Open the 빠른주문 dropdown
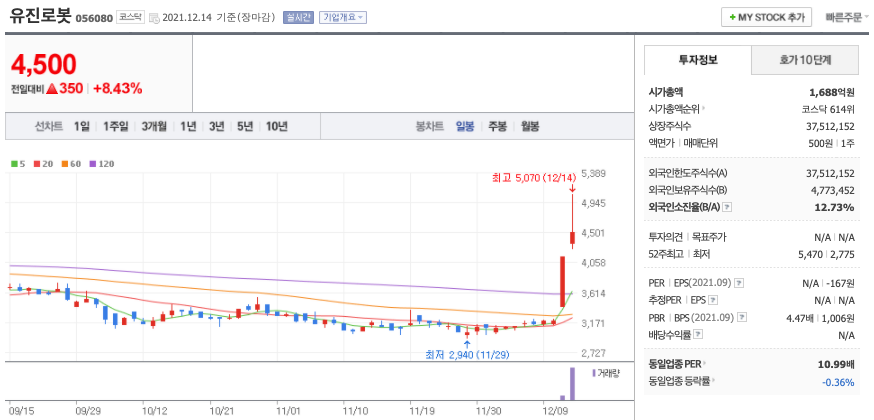Screen dimensions: 874x420 pos(847,18)
